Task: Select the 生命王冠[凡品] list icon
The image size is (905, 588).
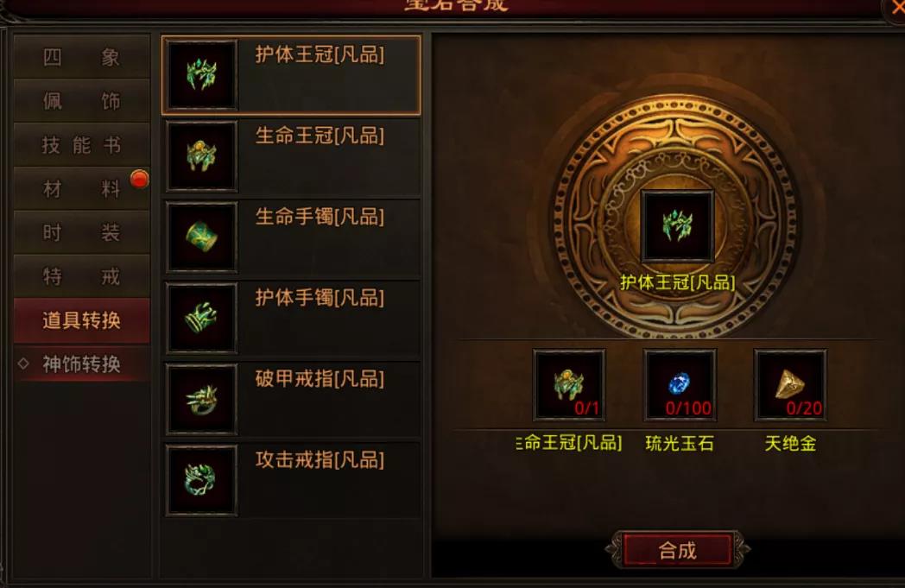Action: tap(202, 155)
